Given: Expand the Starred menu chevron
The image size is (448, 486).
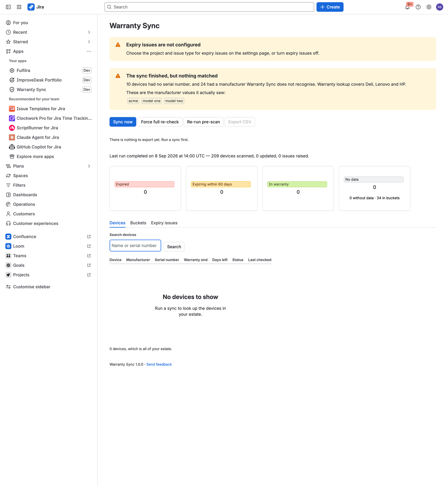Looking at the screenshot, I should tap(89, 42).
